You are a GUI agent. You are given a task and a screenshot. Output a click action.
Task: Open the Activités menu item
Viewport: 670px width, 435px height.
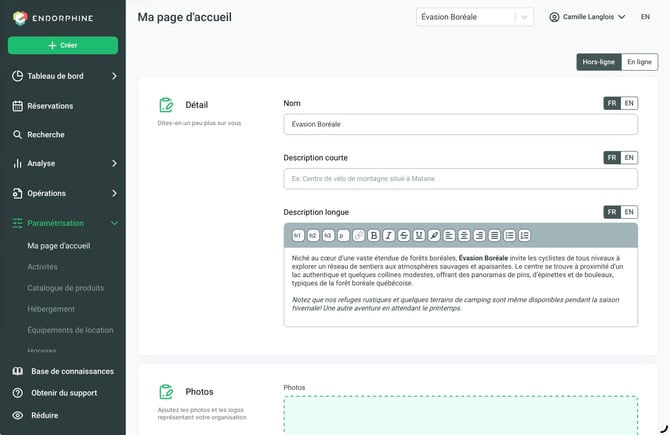click(x=42, y=267)
